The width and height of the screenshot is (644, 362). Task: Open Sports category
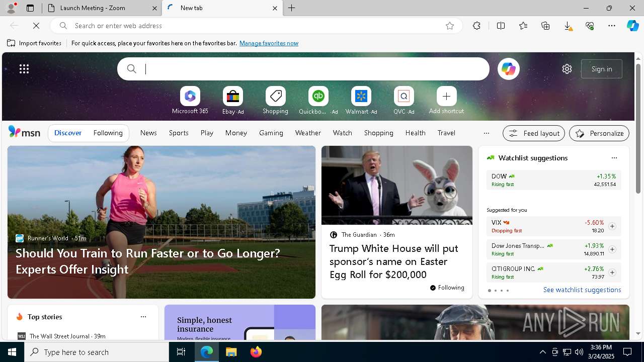pos(179,133)
